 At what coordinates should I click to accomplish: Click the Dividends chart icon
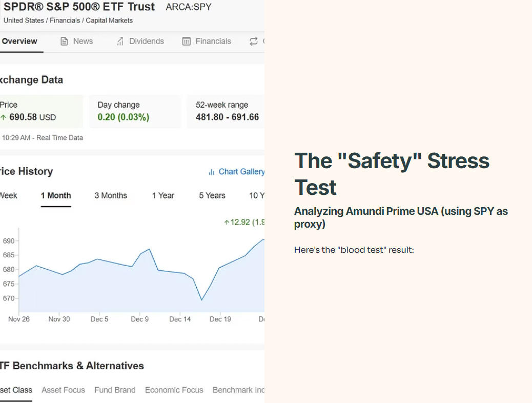(120, 42)
